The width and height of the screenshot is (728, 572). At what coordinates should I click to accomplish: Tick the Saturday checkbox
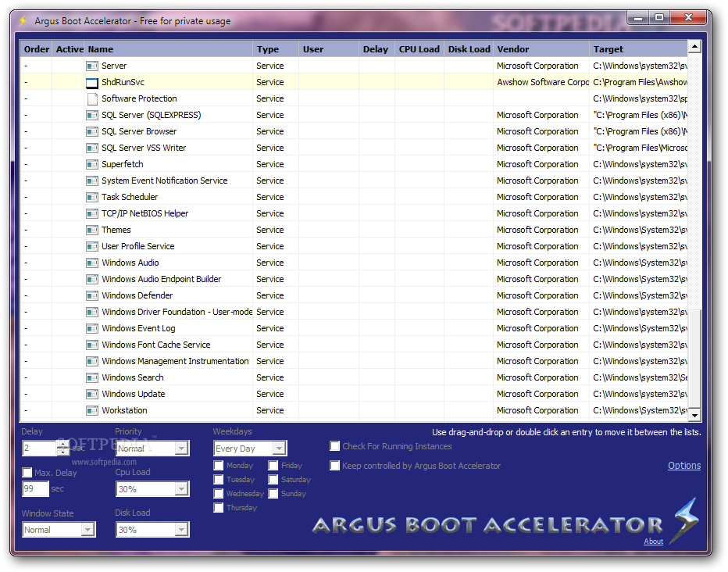click(273, 479)
